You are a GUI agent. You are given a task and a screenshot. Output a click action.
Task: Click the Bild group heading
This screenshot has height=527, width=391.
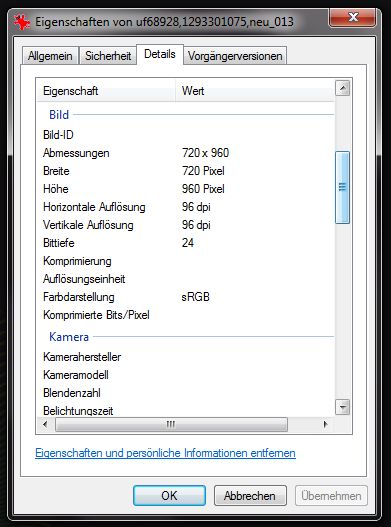(59, 115)
